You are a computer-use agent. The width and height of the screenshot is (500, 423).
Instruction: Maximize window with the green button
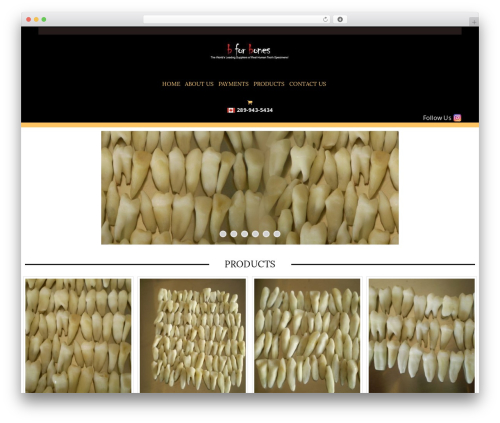(44, 19)
